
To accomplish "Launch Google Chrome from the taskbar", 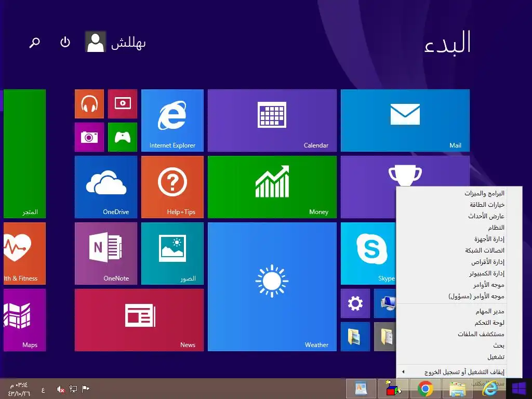I will tap(425, 389).
